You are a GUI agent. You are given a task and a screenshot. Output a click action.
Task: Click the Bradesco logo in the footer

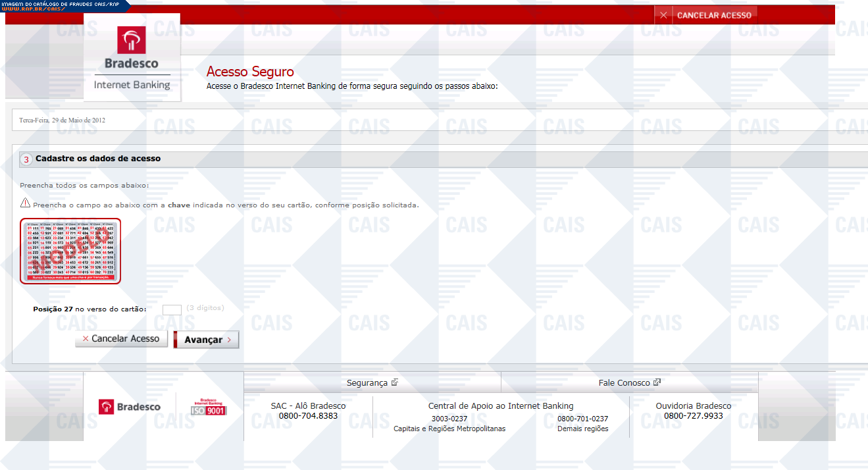tap(130, 407)
